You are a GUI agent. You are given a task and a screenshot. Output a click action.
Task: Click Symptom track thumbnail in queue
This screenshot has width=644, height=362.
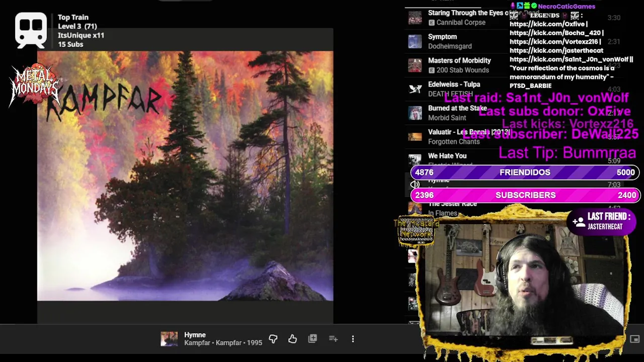click(x=415, y=41)
